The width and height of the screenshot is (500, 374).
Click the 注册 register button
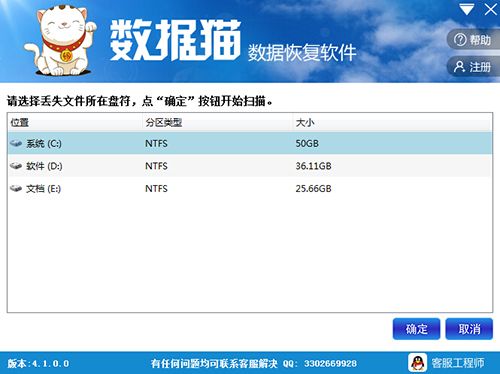coord(473,67)
